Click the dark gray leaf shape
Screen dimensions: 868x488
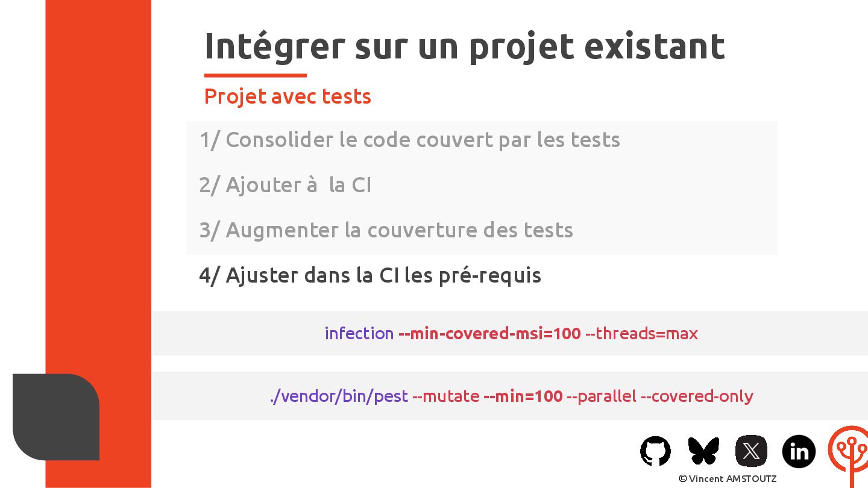point(56,417)
